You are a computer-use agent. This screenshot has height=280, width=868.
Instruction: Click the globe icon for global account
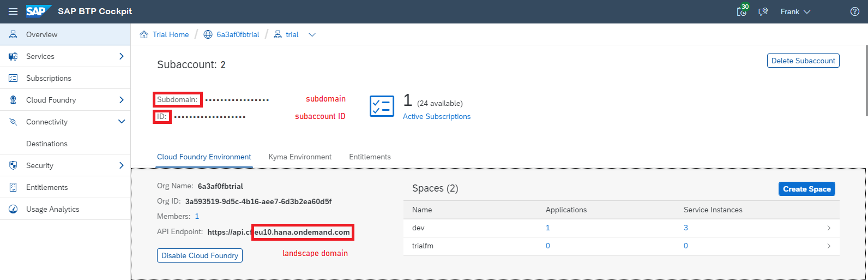click(208, 34)
